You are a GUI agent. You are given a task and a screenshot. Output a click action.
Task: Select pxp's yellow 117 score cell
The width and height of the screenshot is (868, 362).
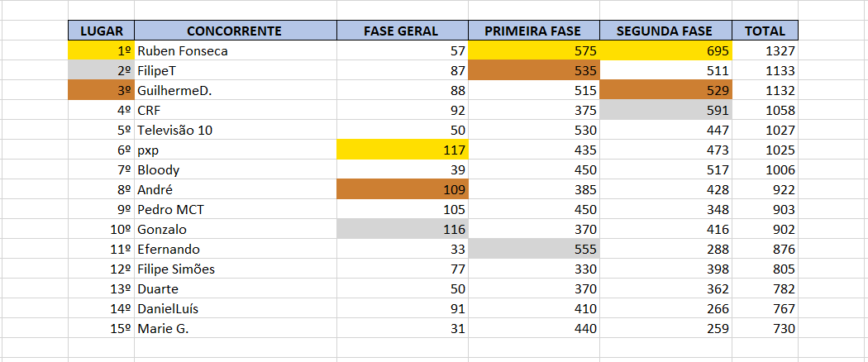403,150
